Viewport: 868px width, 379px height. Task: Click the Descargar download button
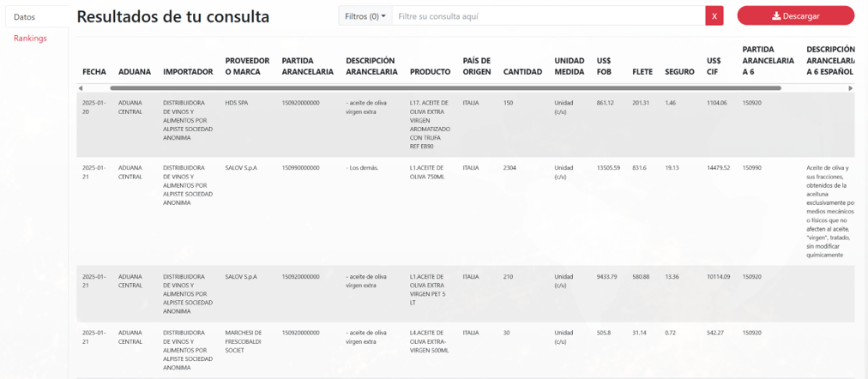coord(795,16)
